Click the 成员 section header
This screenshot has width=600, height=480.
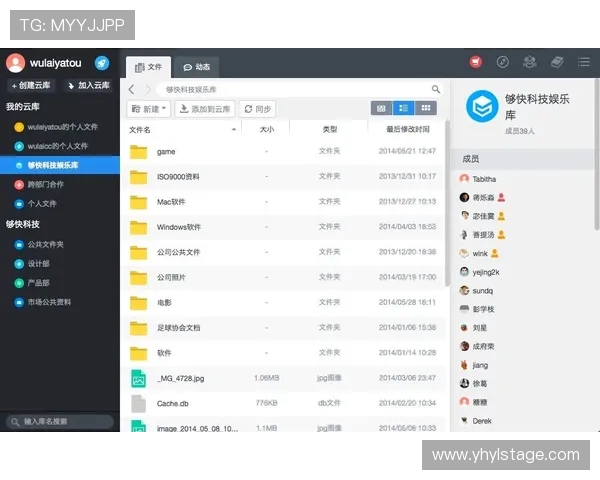click(522, 159)
